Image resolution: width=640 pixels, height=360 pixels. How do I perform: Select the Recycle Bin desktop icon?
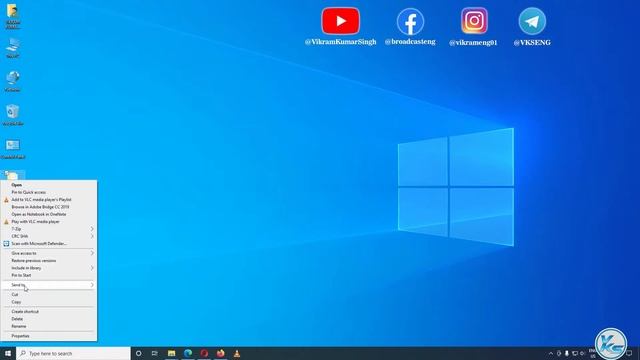click(13, 115)
